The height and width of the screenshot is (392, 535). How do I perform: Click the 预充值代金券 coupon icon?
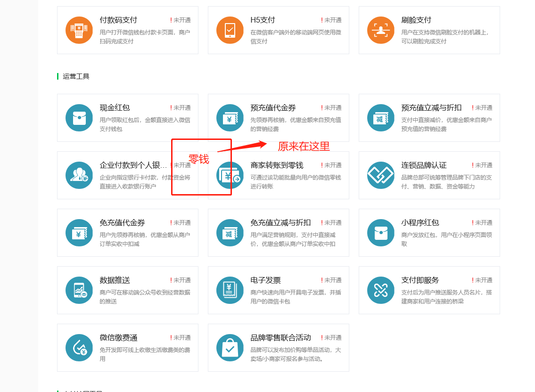tap(230, 118)
